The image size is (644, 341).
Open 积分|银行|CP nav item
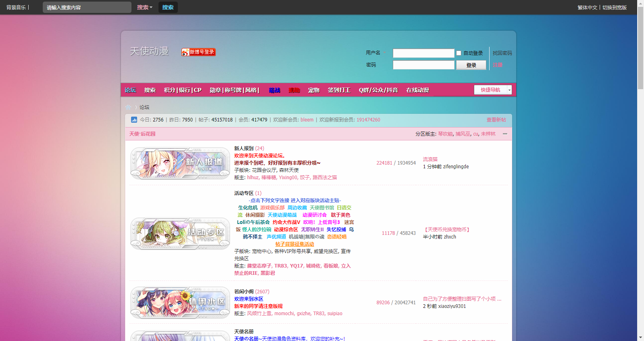(x=183, y=90)
